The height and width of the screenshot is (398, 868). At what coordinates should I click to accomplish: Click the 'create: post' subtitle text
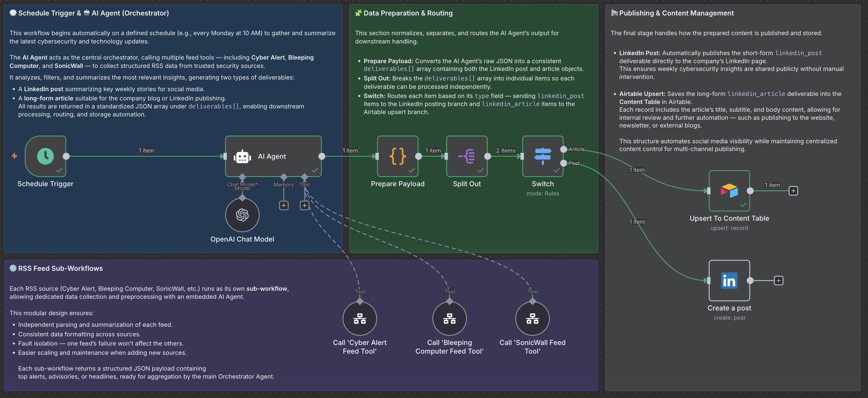(729, 318)
